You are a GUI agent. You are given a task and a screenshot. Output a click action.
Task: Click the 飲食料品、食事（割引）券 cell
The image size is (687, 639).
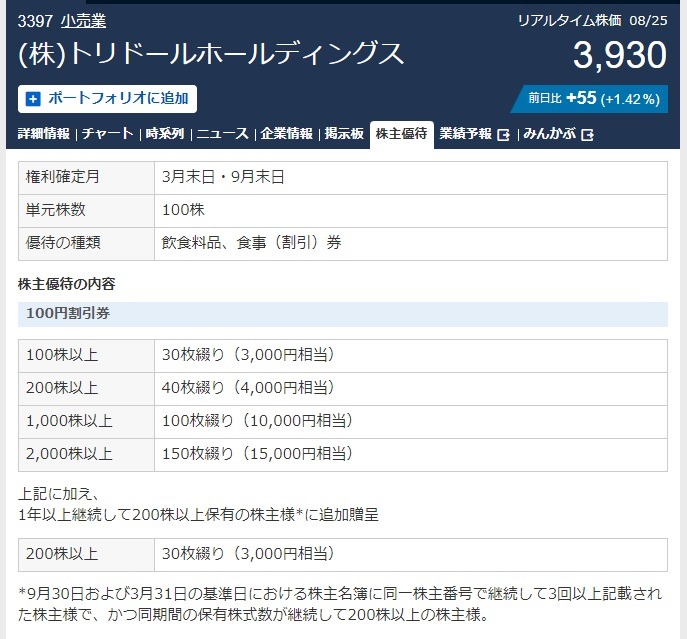(x=411, y=244)
